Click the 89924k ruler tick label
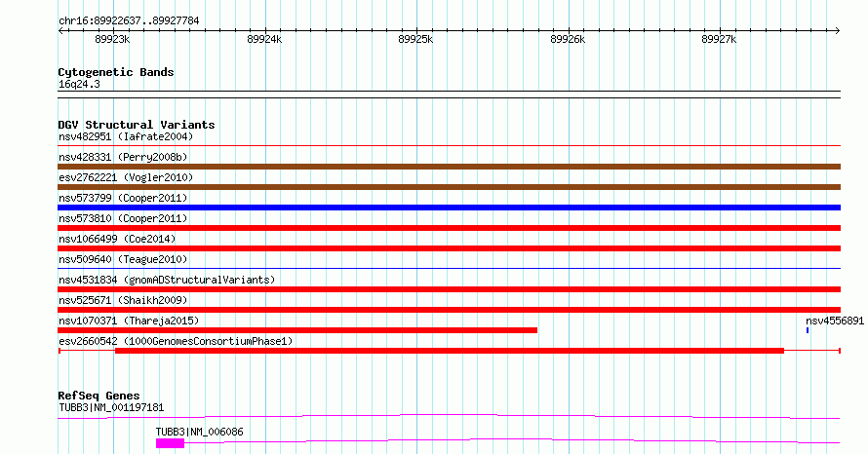This screenshot has width=868, height=454. point(264,39)
